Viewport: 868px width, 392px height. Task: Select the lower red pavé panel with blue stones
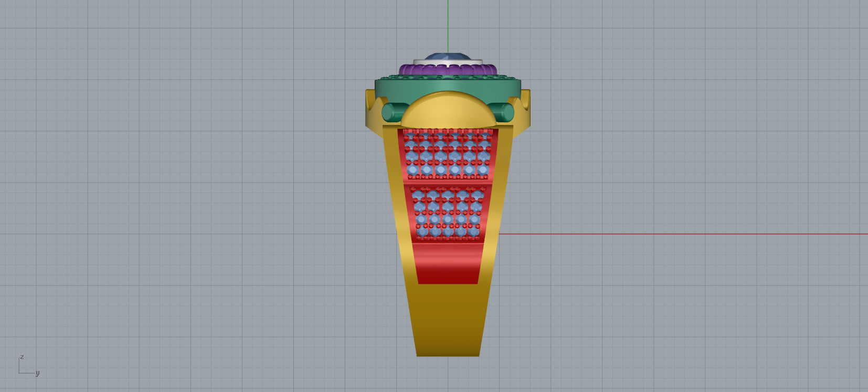click(x=448, y=214)
